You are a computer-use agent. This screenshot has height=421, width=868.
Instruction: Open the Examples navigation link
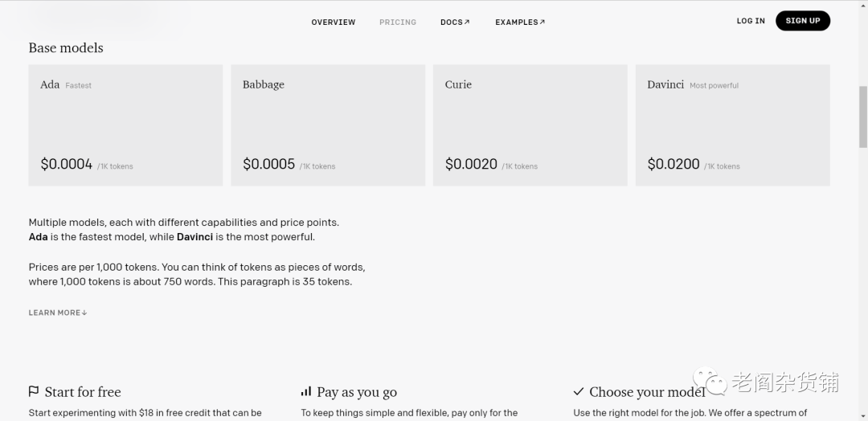pyautogui.click(x=516, y=22)
